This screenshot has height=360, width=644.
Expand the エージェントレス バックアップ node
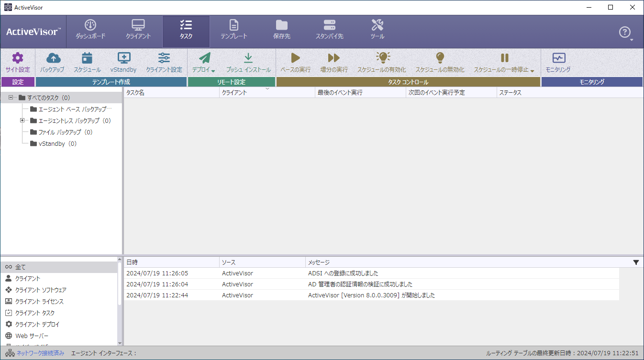coord(22,120)
